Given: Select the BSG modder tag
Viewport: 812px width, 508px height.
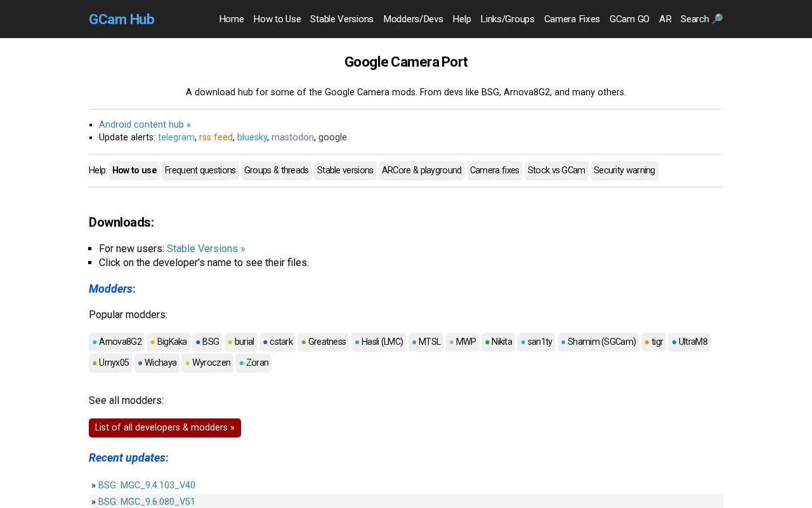Looking at the screenshot, I should click(x=207, y=342).
